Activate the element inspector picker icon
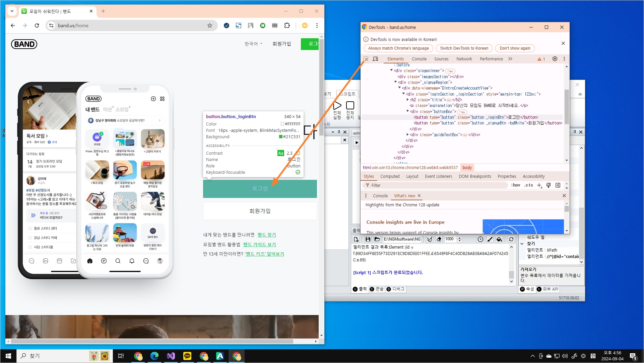Image resolution: width=644 pixels, height=363 pixels. tap(366, 59)
